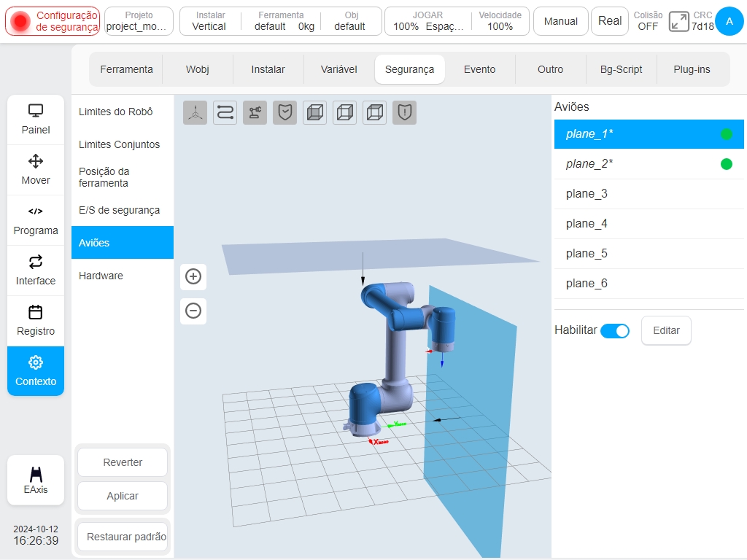This screenshot has height=560, width=747.
Task: Switch to the Plug-ins tab
Action: tap(692, 69)
